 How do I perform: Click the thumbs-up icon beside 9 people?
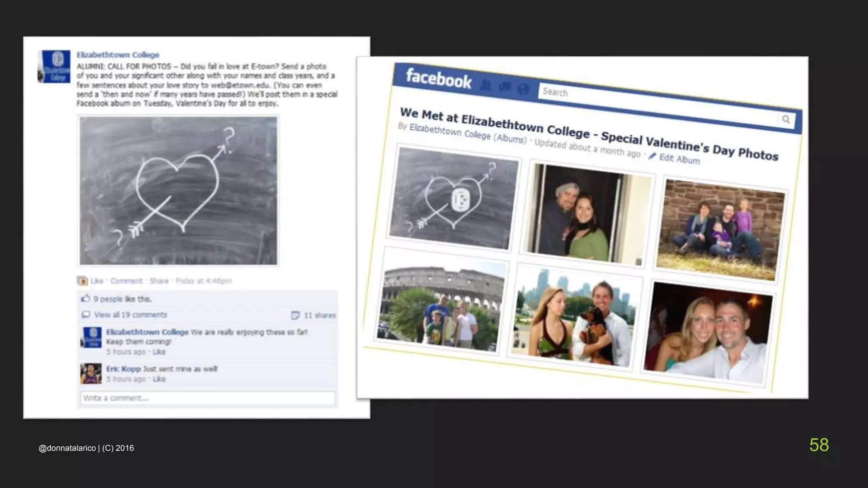pos(85,299)
